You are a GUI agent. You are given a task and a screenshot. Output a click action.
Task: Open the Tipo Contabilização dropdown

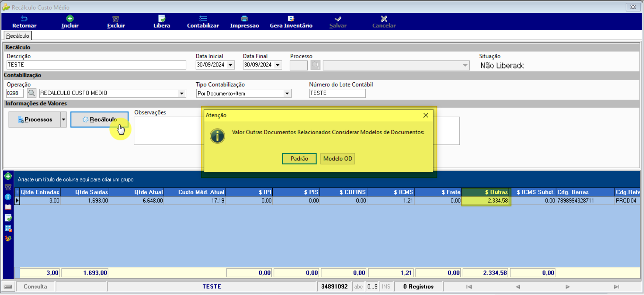click(287, 94)
